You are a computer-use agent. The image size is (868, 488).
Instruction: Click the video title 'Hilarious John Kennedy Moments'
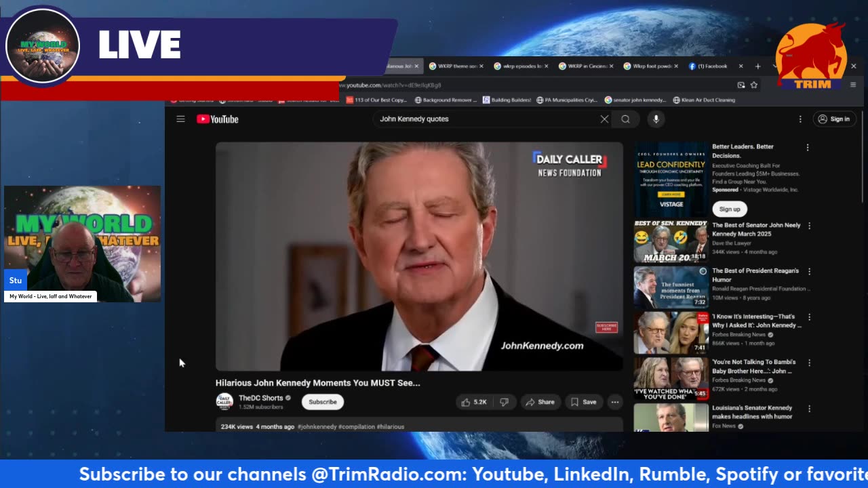(318, 383)
